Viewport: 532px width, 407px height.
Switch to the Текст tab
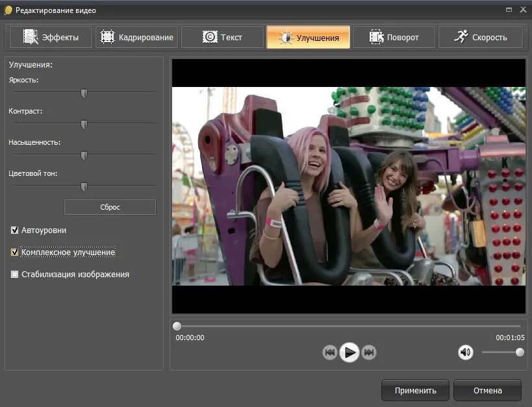pos(223,37)
